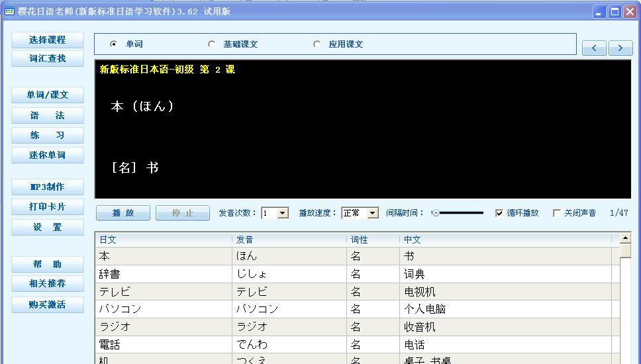The image size is (641, 364).
Task: Click the word list scrollbar up arrow
Action: coord(625,238)
